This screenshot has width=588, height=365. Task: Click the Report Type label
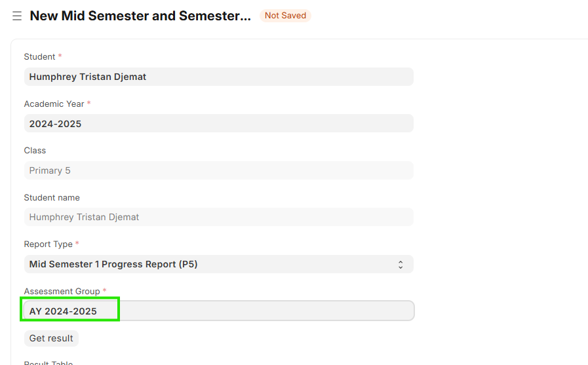(48, 244)
